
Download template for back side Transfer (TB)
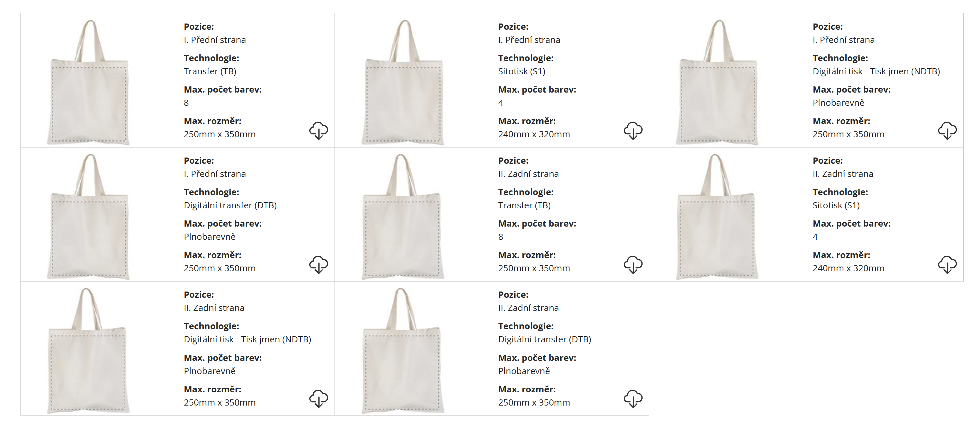(x=633, y=264)
